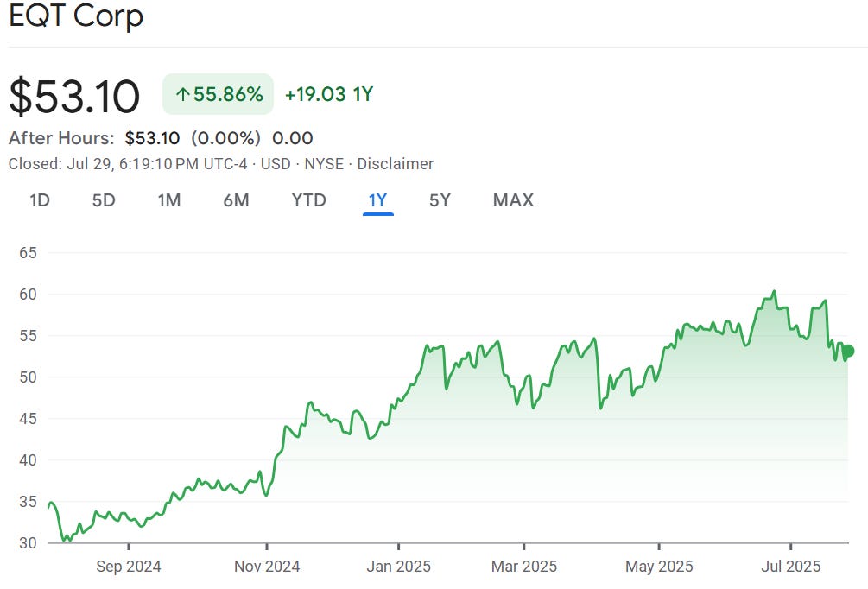Click the Mar 2025 axis label
The height and width of the screenshot is (589, 868).
pyautogui.click(x=524, y=567)
